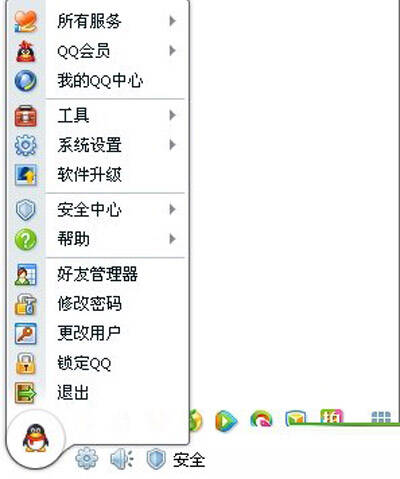Open the 安全 shield icon in bottom bar
Viewport: 400px width, 479px height.
(x=156, y=459)
